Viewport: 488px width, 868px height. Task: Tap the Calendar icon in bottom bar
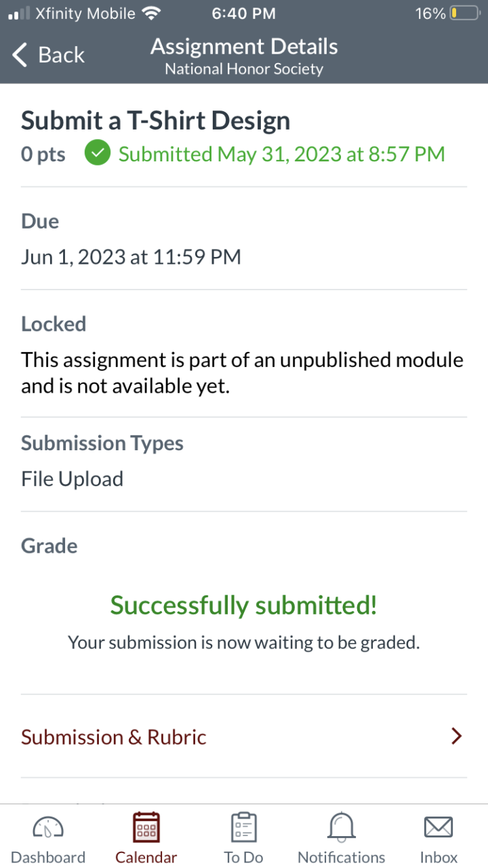[x=146, y=827]
